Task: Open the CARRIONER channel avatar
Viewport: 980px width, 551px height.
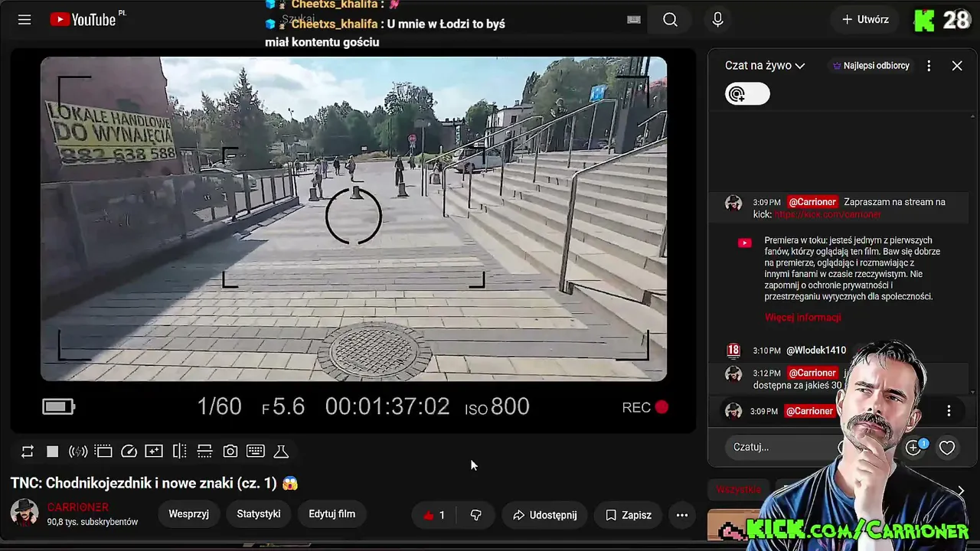Action: click(x=24, y=514)
